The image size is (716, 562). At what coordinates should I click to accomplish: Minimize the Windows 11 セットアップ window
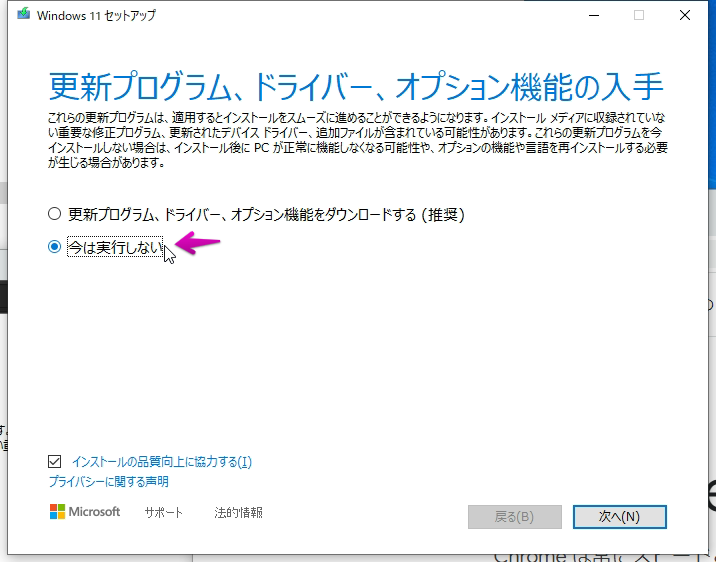(594, 16)
